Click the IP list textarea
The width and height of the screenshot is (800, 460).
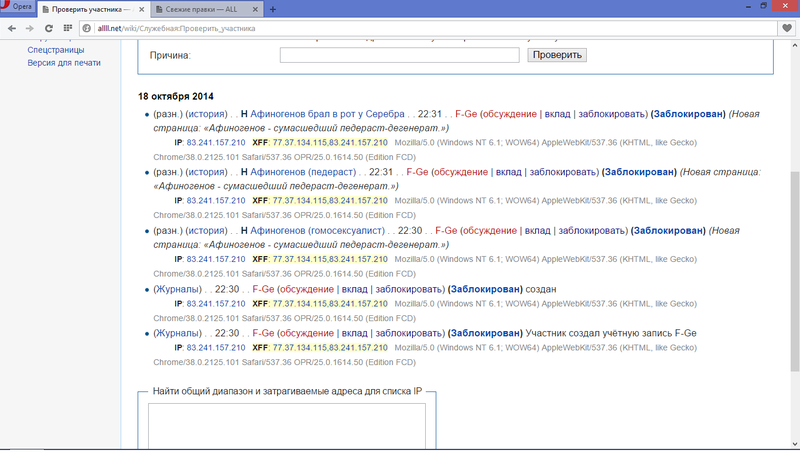click(x=287, y=426)
